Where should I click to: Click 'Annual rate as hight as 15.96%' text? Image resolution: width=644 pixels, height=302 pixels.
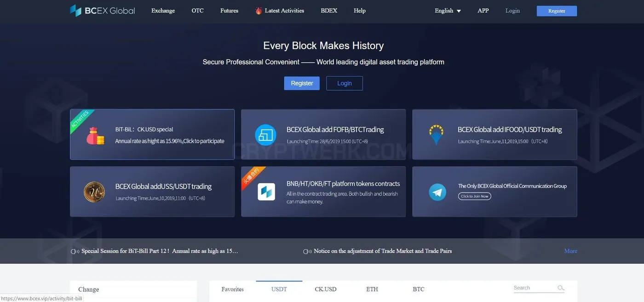pos(170,141)
